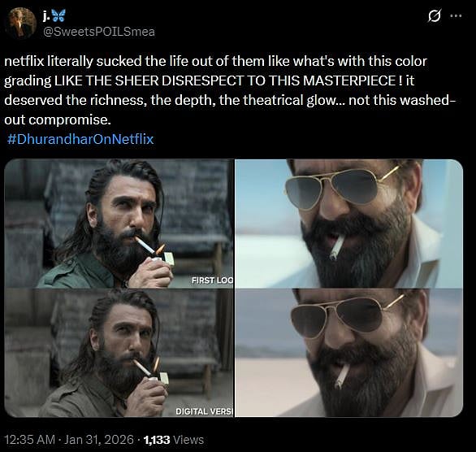
Task: Click the gold aviator sunglasses in top-right photo
Action: pyautogui.click(x=343, y=188)
